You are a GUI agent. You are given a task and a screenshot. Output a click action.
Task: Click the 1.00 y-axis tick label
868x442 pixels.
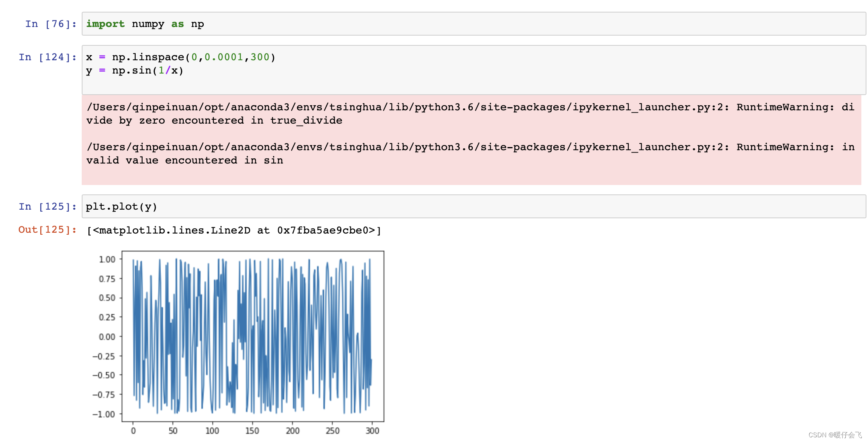(x=107, y=259)
